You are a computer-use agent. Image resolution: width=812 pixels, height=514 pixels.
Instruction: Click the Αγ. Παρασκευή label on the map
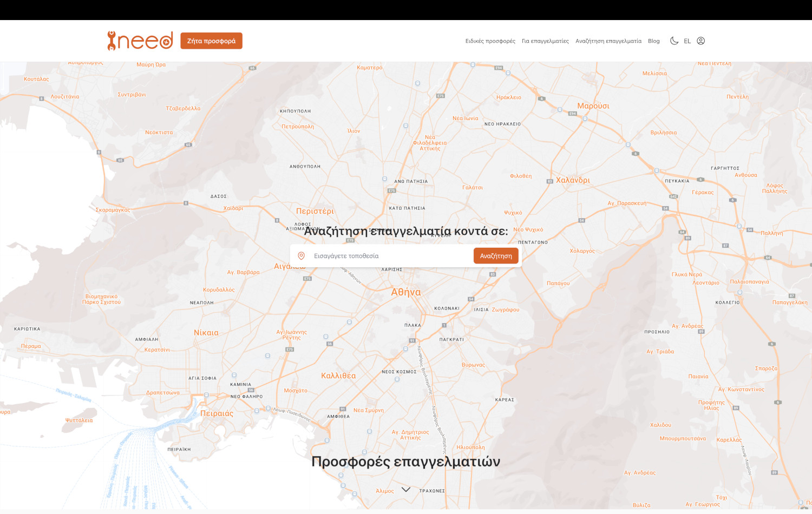[x=627, y=203]
